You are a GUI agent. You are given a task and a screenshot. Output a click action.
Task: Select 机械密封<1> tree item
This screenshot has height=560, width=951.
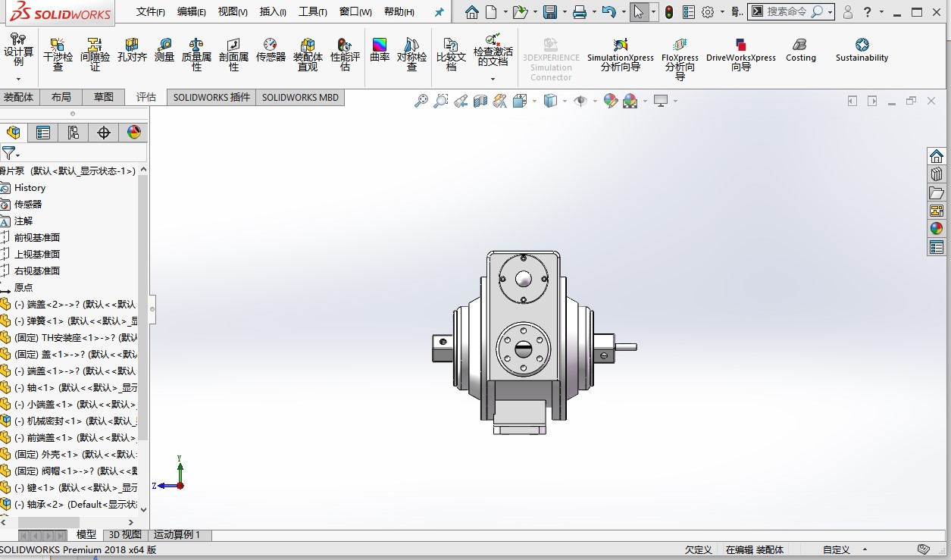pos(70,421)
